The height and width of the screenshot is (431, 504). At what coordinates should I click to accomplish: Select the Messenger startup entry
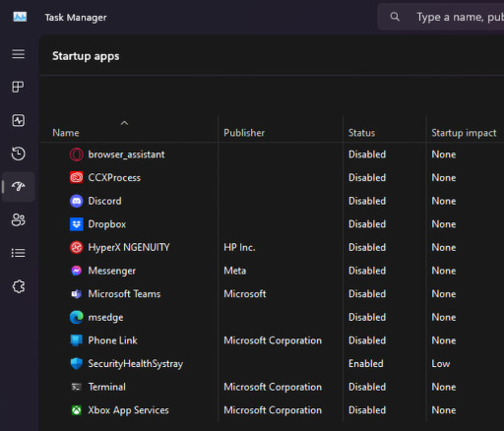pyautogui.click(x=111, y=271)
